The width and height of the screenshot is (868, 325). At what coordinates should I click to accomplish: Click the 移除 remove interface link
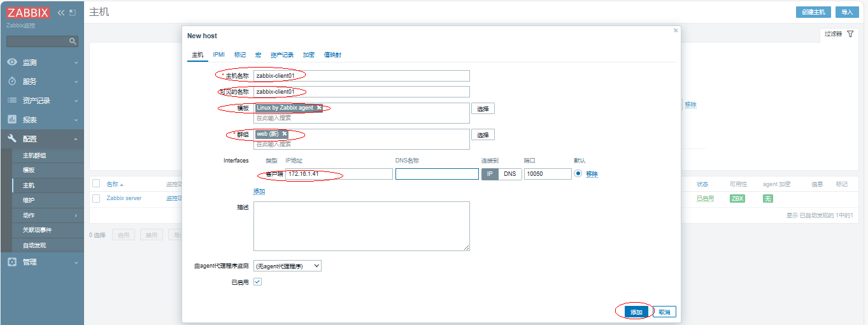pyautogui.click(x=592, y=174)
